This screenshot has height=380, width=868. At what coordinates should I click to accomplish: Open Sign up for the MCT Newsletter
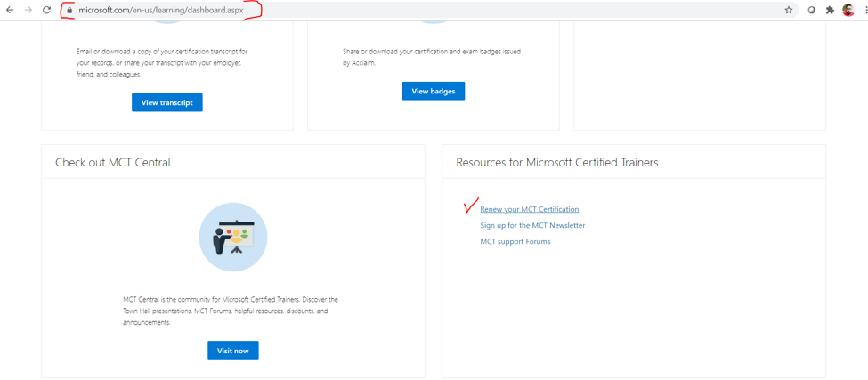pyautogui.click(x=532, y=225)
